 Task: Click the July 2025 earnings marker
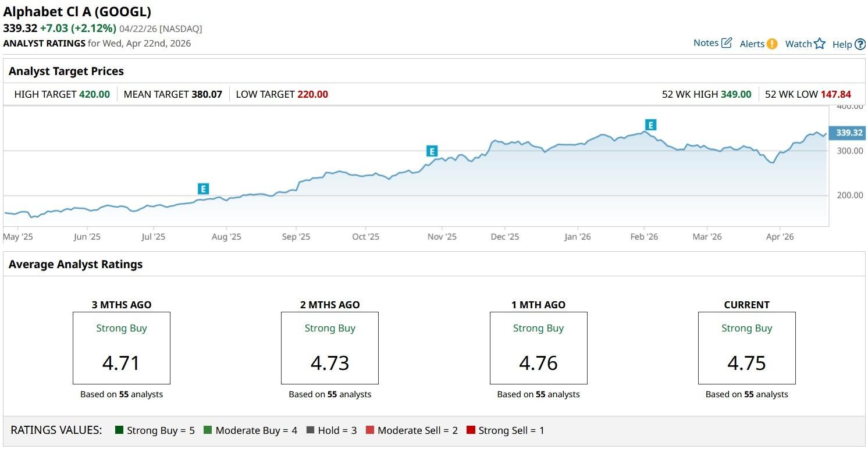[x=203, y=188]
